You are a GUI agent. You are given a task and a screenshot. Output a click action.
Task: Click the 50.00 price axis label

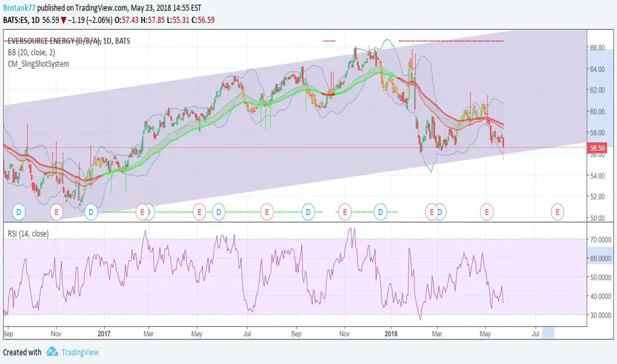(597, 218)
